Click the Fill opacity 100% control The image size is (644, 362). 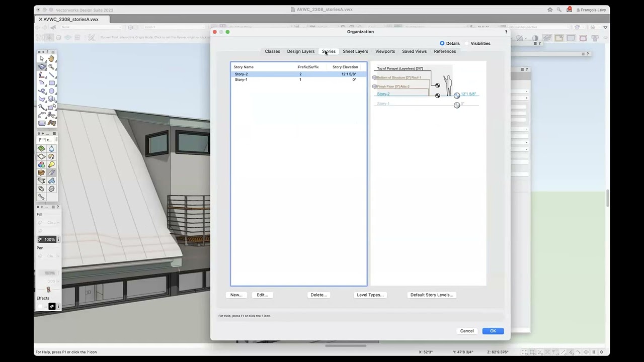(x=47, y=239)
